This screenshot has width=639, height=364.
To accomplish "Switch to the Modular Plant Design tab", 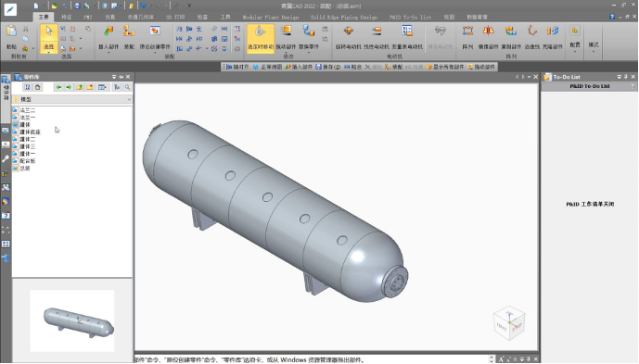I will [271, 17].
